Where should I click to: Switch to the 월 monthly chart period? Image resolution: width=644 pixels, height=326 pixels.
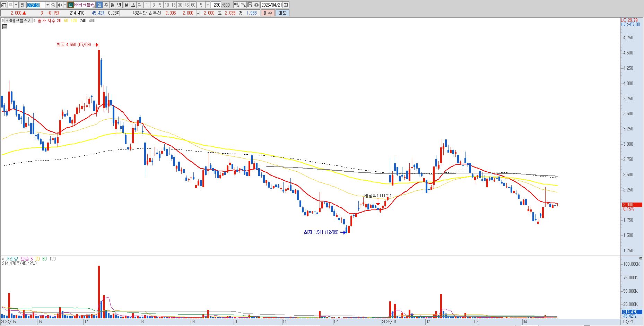[x=113, y=5]
